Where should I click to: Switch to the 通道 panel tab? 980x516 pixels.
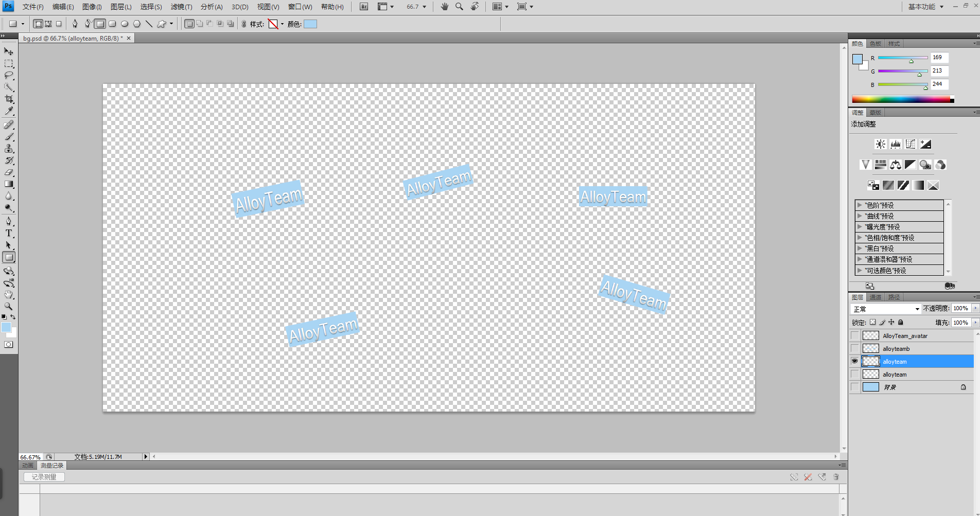point(876,297)
